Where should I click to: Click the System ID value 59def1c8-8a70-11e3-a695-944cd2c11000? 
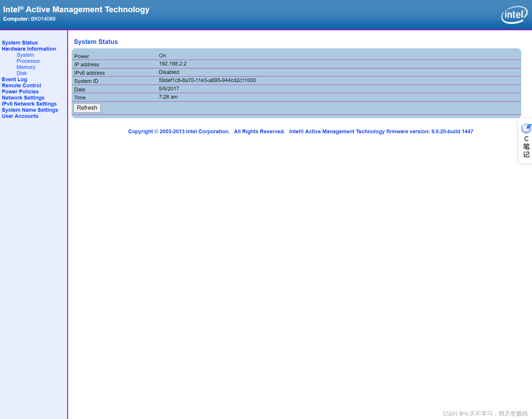tap(207, 80)
